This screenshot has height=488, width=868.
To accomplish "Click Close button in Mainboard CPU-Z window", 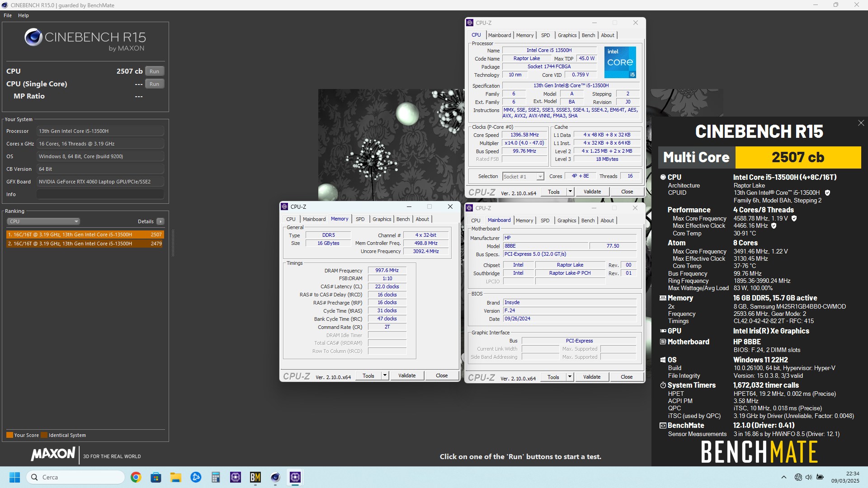I will coord(627,377).
